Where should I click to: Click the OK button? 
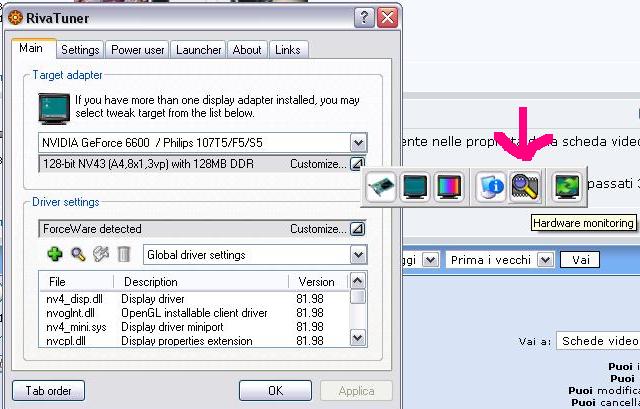point(276,391)
